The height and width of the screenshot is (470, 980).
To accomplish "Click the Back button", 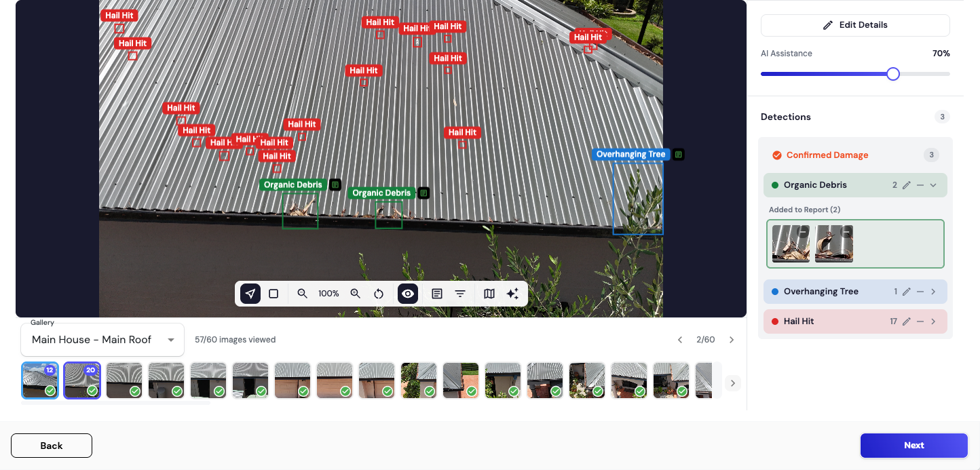I will [x=52, y=446].
